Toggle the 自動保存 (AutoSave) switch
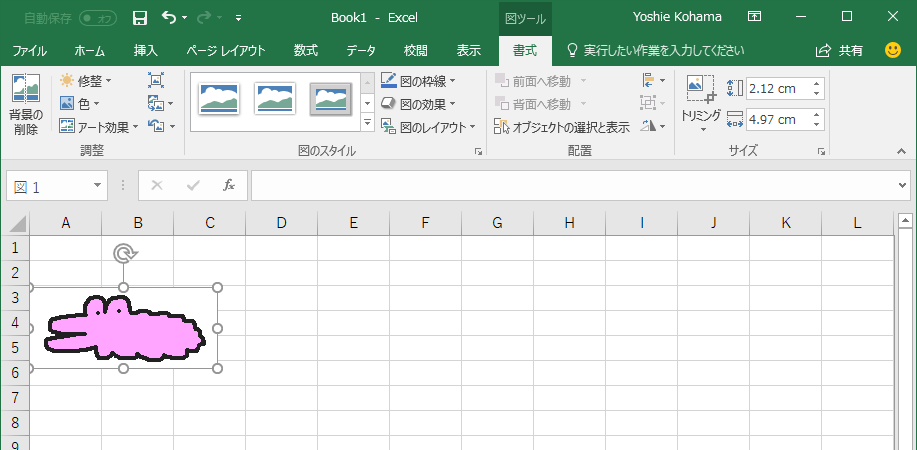The image size is (917, 450). 97,17
